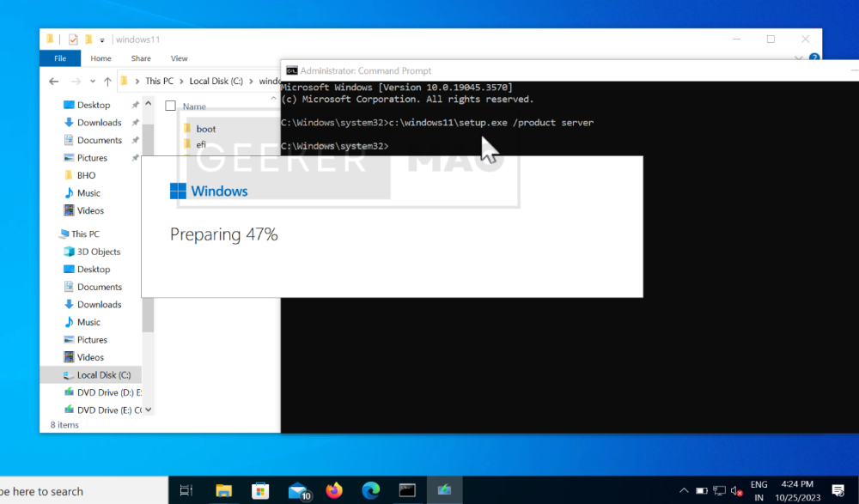Open Task View on the taskbar
Image resolution: width=859 pixels, height=504 pixels.
click(186, 490)
